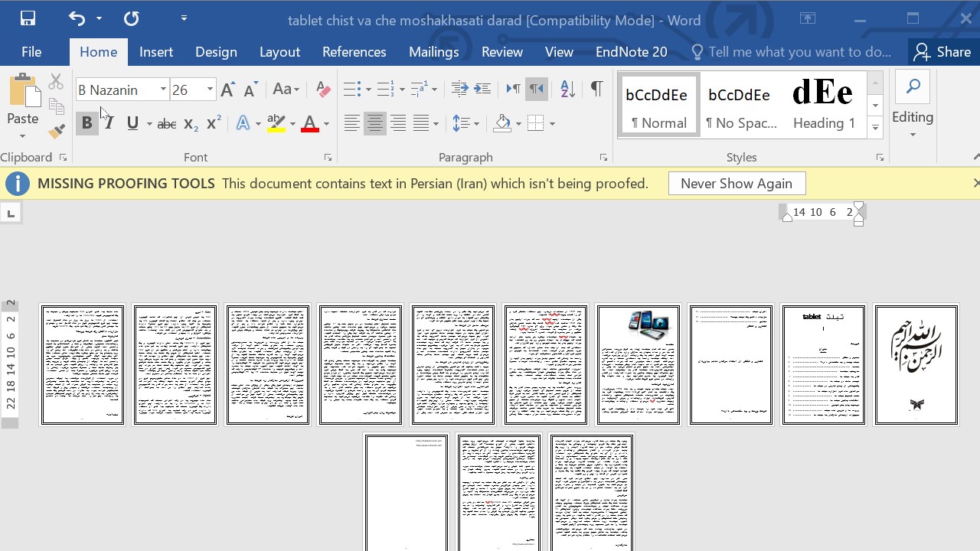The height and width of the screenshot is (551, 980).
Task: Expand the Styles gallery More arrow
Action: pyautogui.click(x=875, y=128)
